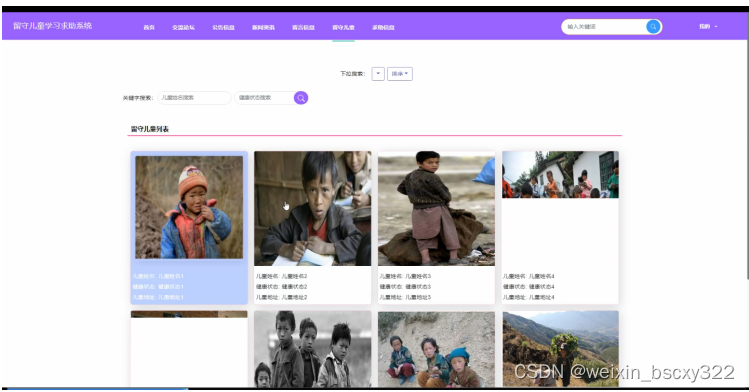Click the 健康状态4 text in fourth card
The height and width of the screenshot is (392, 749).
(x=541, y=287)
